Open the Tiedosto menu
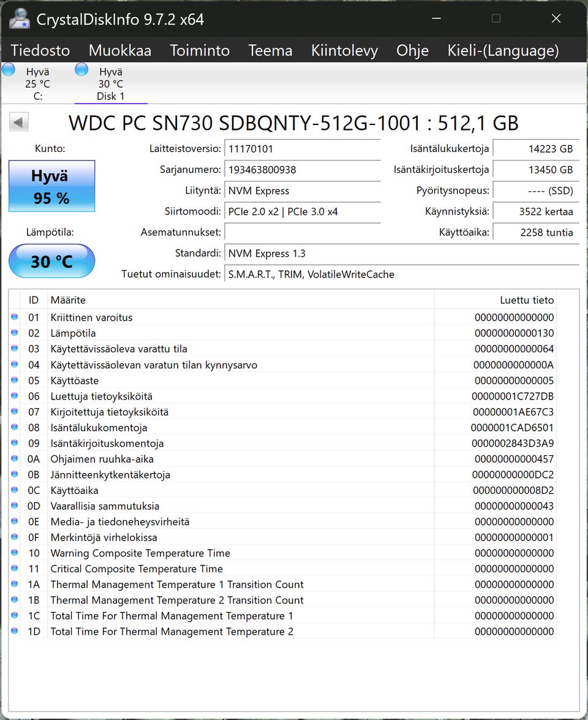Screen dimensions: 588x720 pyautogui.click(x=40, y=50)
